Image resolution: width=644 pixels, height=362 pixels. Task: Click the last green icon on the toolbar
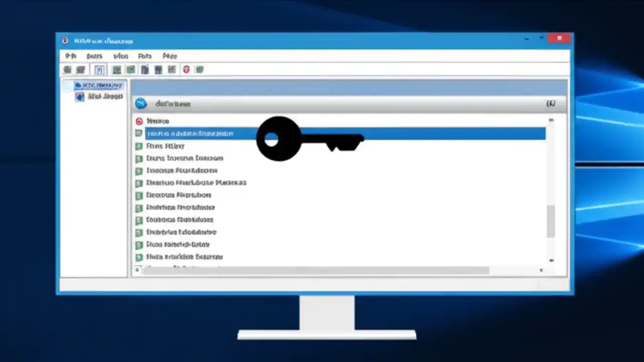coord(199,69)
